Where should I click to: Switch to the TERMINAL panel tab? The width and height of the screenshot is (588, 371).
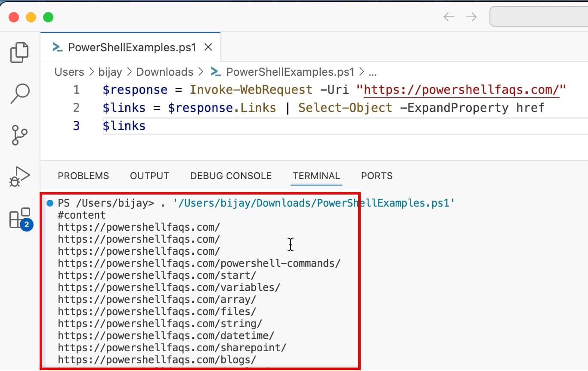(x=316, y=176)
